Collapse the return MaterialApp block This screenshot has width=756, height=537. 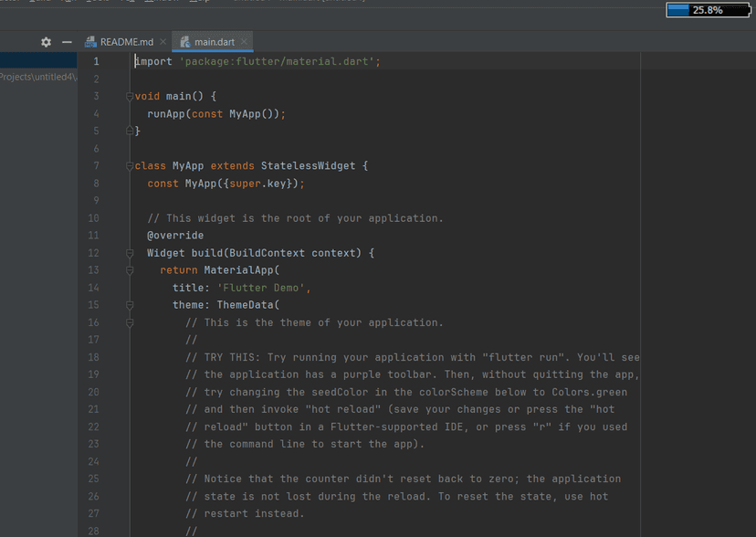click(x=130, y=270)
